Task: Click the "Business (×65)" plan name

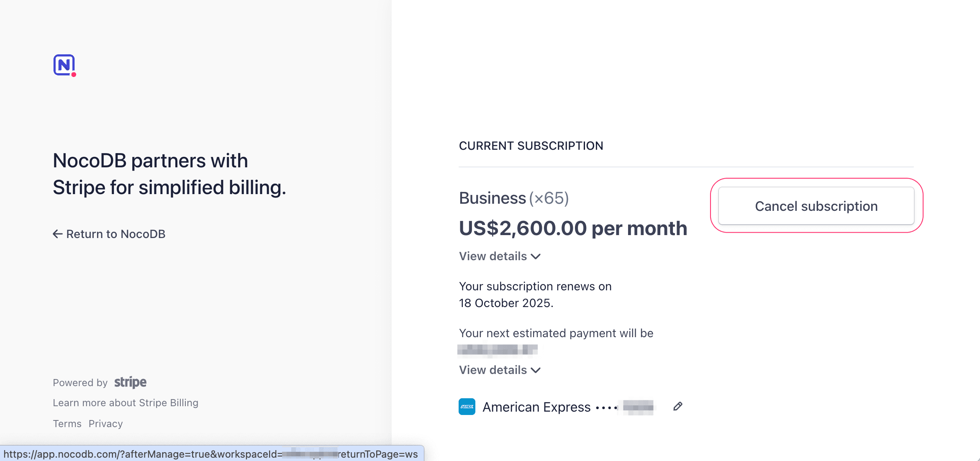Action: point(514,198)
